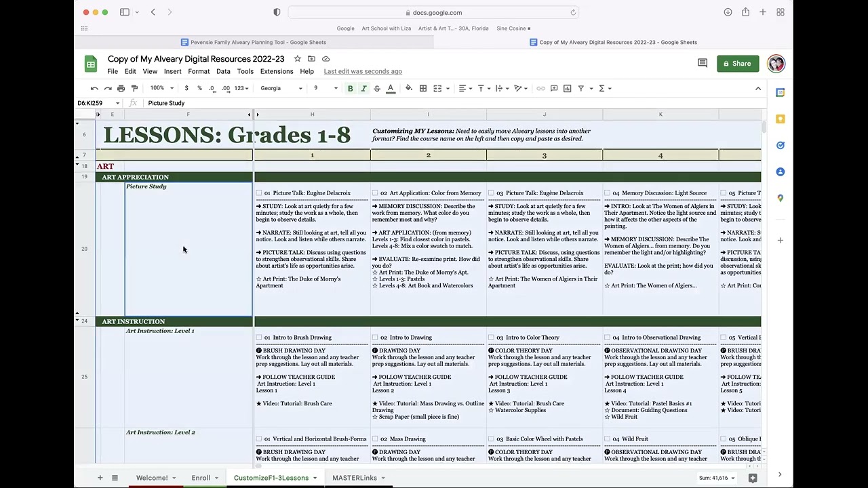Open Google Calendar side panel
868x488 pixels.
[781, 93]
